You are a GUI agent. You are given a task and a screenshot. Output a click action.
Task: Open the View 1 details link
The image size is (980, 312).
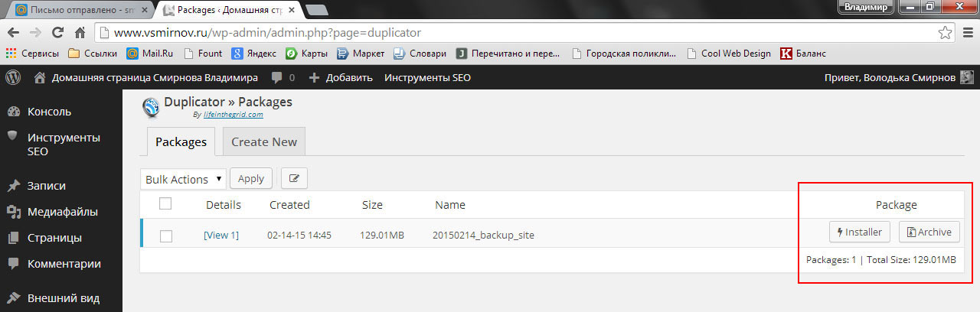221,235
